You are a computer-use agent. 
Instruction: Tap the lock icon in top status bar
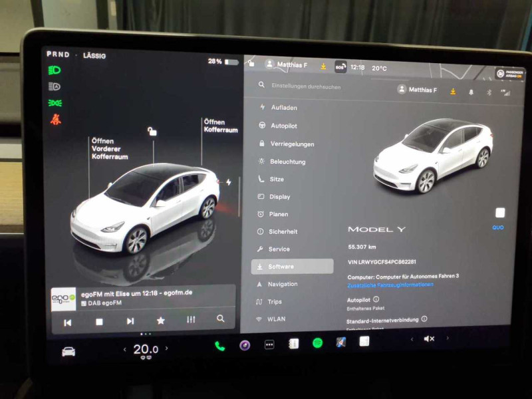(x=251, y=63)
